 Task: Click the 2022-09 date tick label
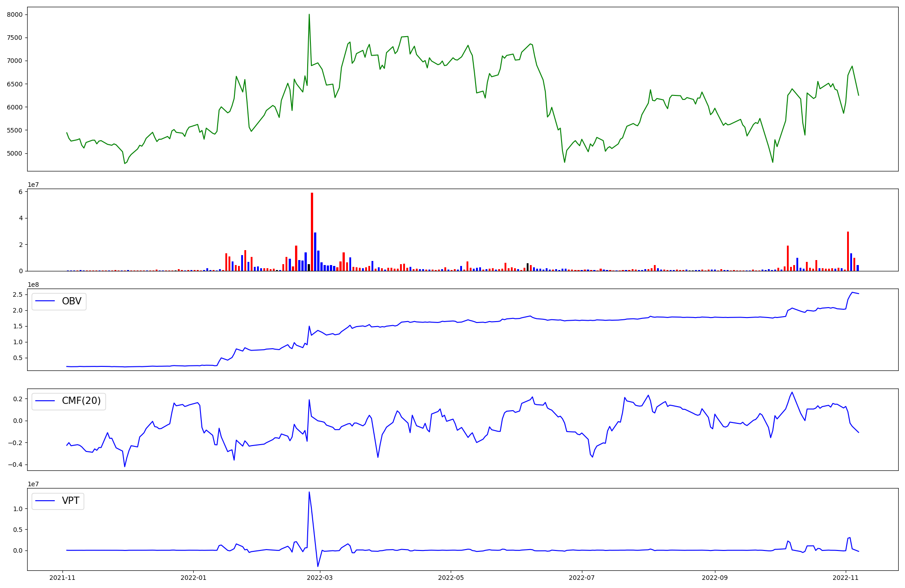[x=714, y=578]
